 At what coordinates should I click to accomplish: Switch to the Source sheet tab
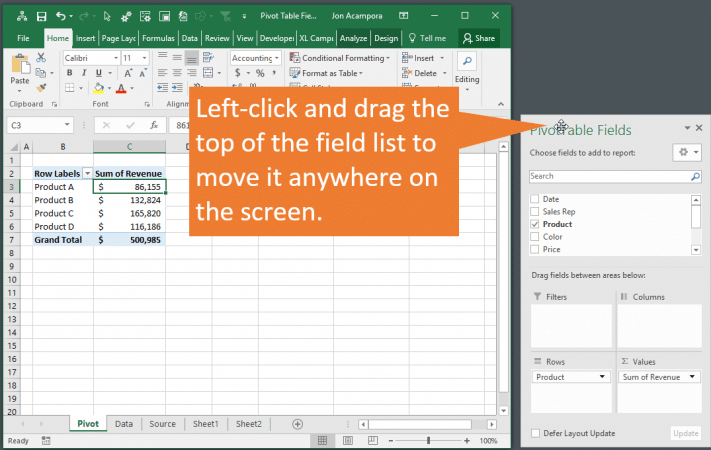[162, 424]
